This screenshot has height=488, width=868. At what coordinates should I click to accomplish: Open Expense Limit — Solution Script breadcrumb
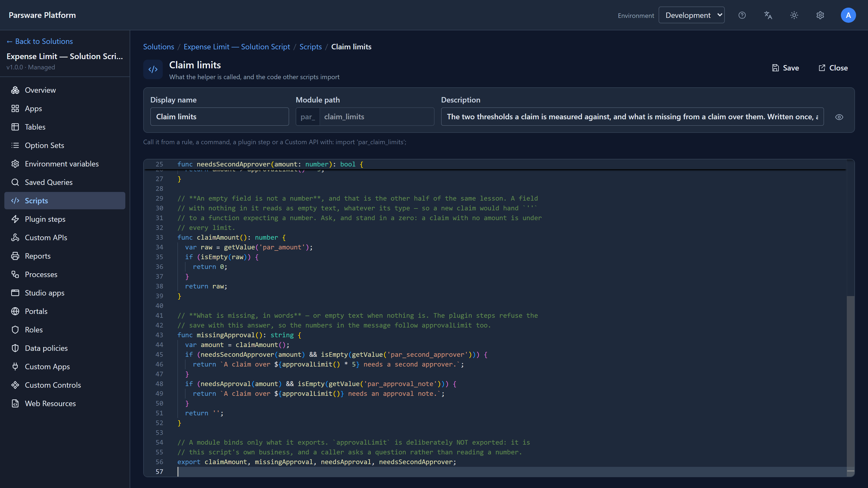coord(237,47)
